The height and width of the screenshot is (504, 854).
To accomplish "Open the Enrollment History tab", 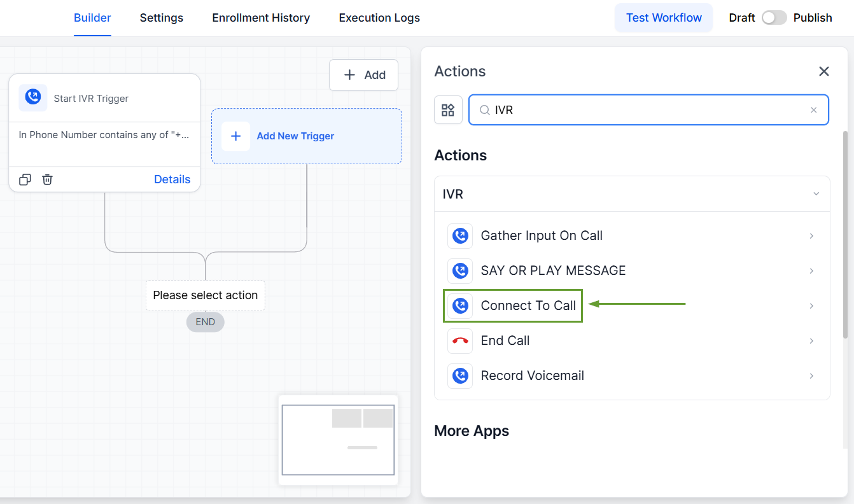I will click(x=261, y=18).
